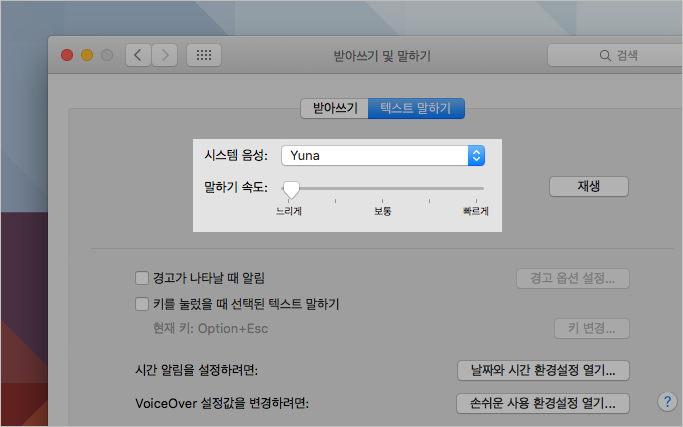Switch to the 받아쓰기 tab
Screen dimensions: 683x427
click(x=335, y=108)
